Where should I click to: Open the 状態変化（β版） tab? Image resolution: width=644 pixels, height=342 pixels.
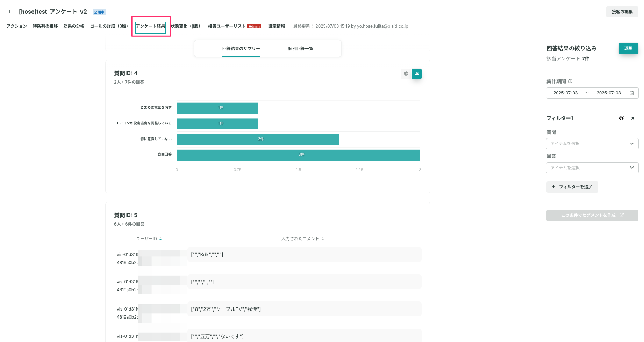coord(185,26)
